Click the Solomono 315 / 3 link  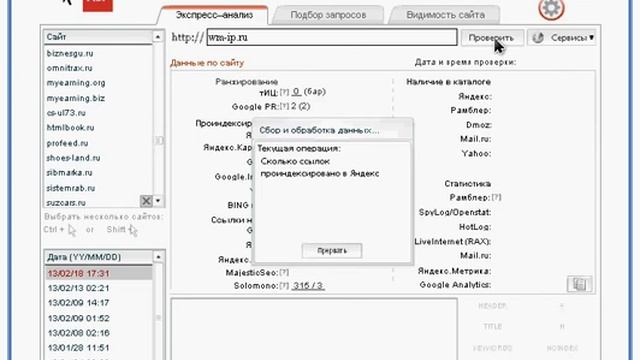coord(308,286)
